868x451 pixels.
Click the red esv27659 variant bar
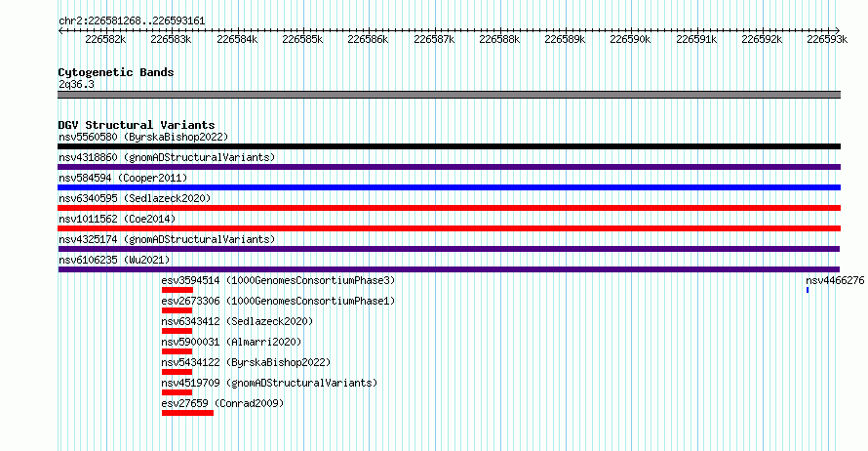(187, 413)
